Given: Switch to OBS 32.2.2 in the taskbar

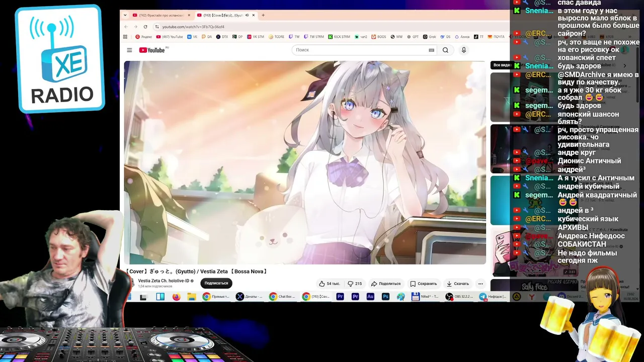Looking at the screenshot, I should point(460,297).
